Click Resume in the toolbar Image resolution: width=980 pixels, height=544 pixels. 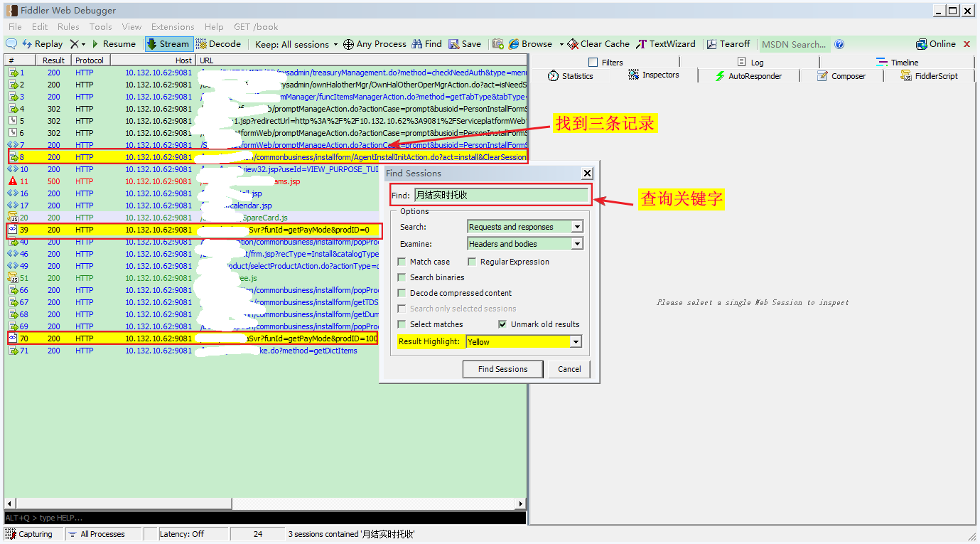(x=113, y=44)
